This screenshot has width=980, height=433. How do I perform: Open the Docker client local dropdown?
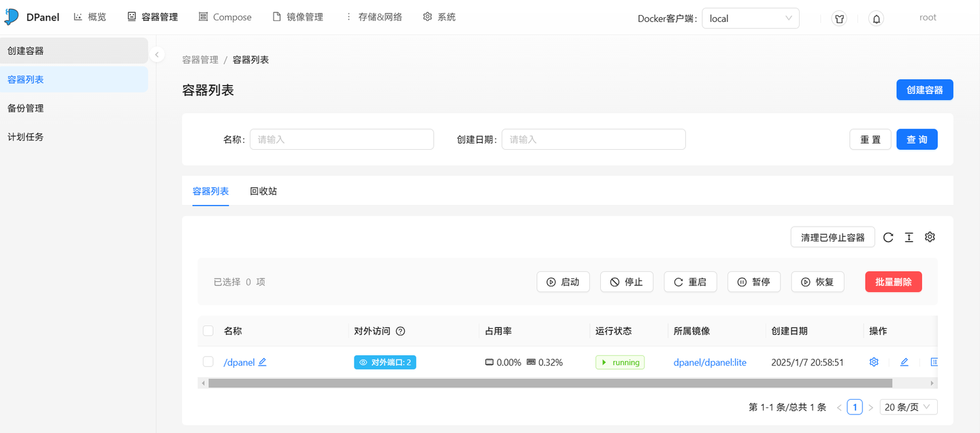[750, 18]
